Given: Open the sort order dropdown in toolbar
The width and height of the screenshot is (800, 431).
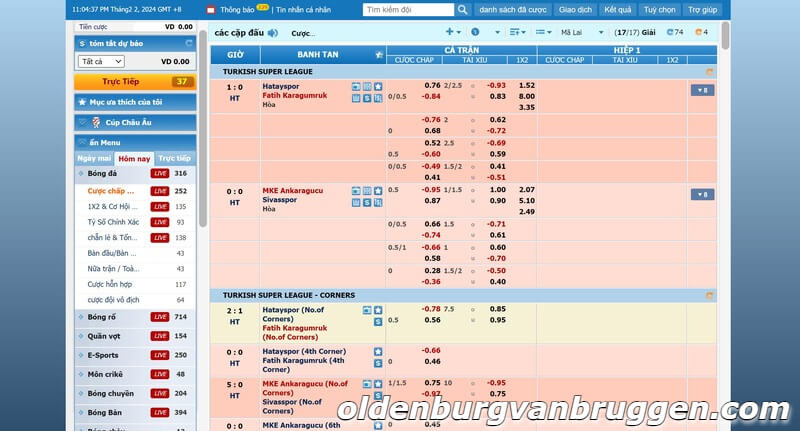Looking at the screenshot, I should coord(517,32).
